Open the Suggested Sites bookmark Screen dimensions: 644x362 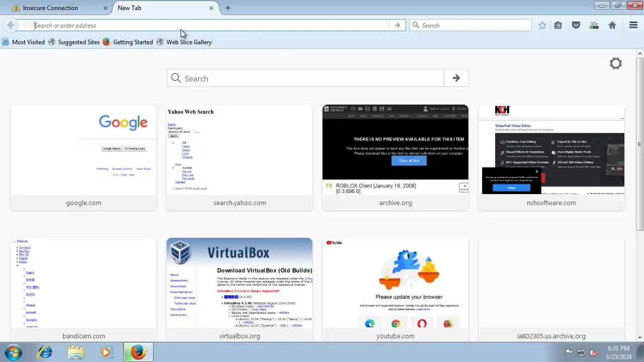tap(74, 42)
